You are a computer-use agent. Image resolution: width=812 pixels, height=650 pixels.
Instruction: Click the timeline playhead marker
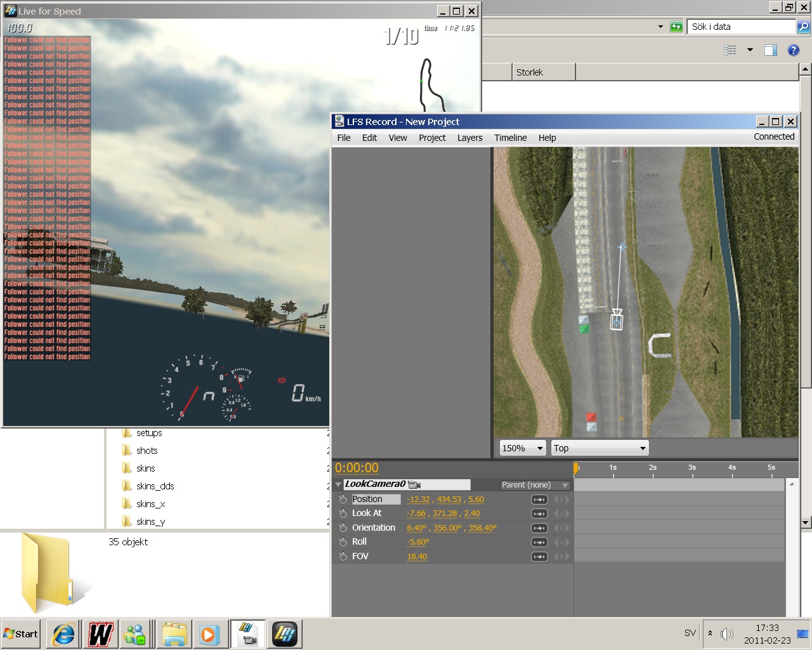(x=575, y=468)
